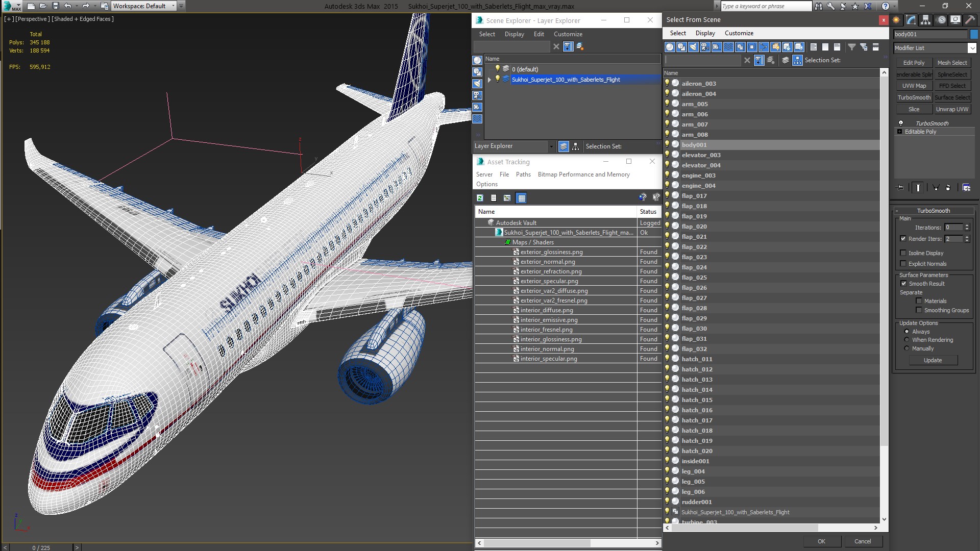Open the Motion command panel tab

942,20
